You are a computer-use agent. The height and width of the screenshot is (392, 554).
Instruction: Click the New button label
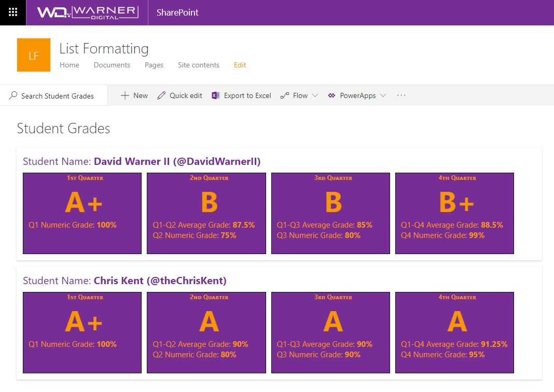(x=141, y=95)
